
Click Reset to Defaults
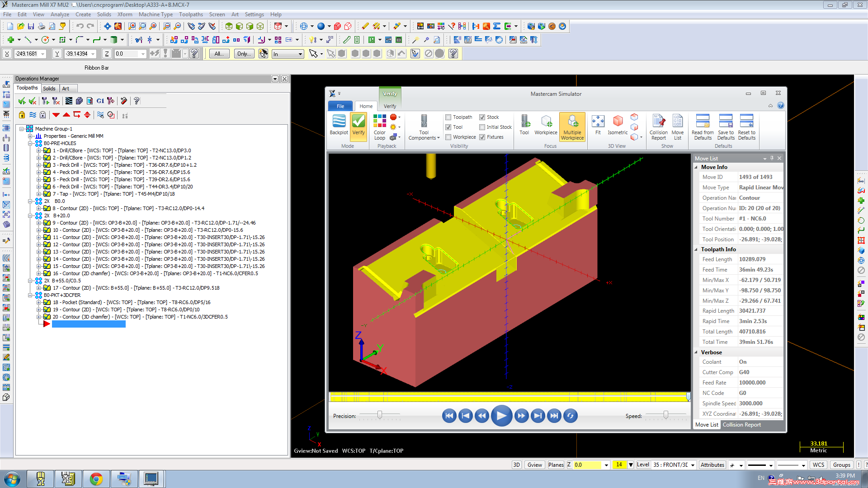pyautogui.click(x=746, y=127)
